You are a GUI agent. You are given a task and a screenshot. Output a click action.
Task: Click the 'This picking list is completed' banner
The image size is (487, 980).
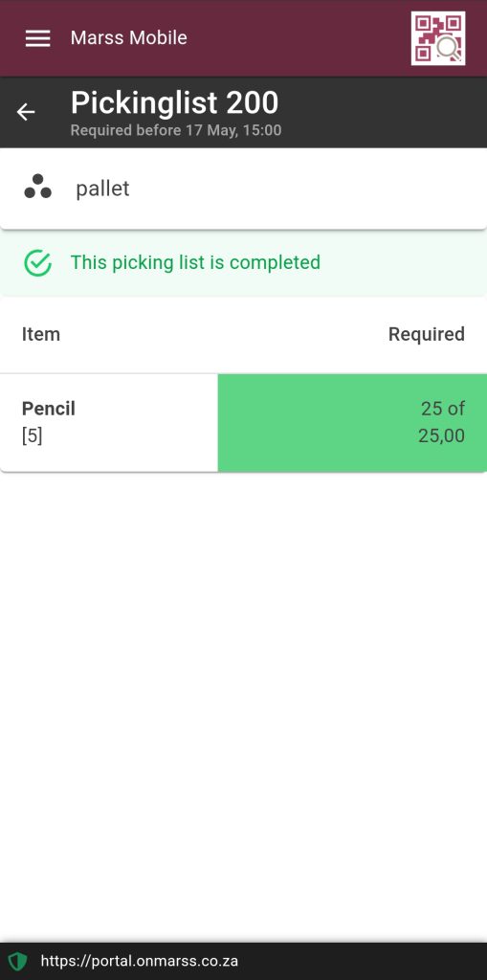tap(243, 263)
